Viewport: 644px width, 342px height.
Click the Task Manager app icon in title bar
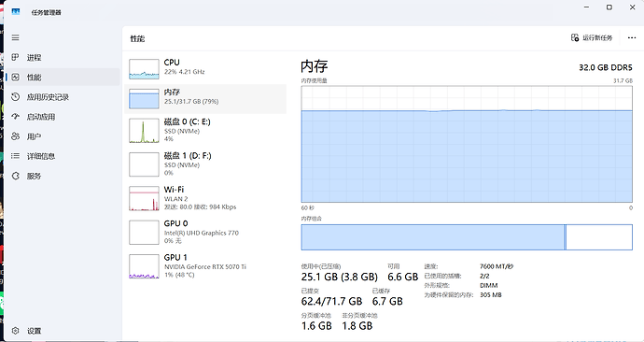click(x=16, y=12)
